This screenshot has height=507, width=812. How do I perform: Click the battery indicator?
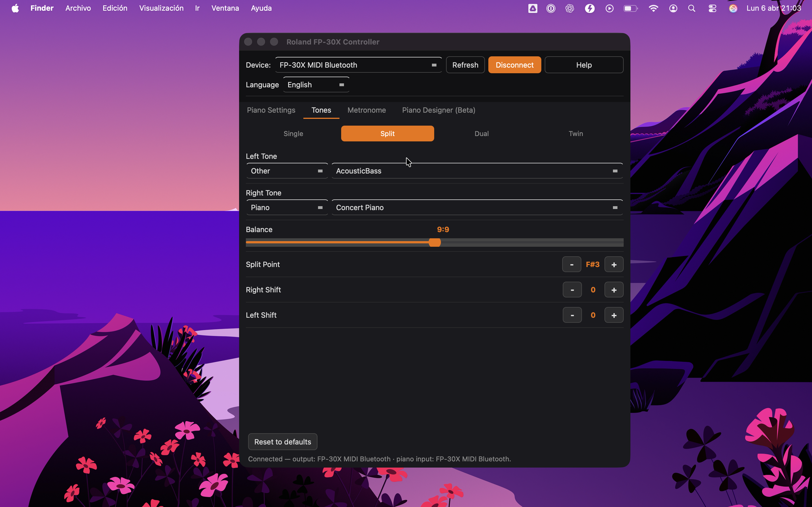click(630, 8)
